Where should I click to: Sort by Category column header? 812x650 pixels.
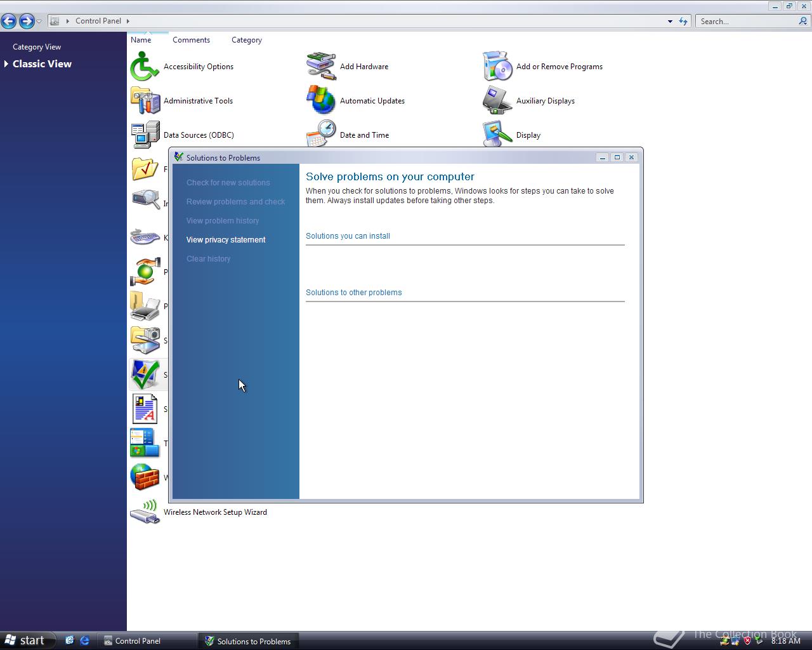[247, 40]
